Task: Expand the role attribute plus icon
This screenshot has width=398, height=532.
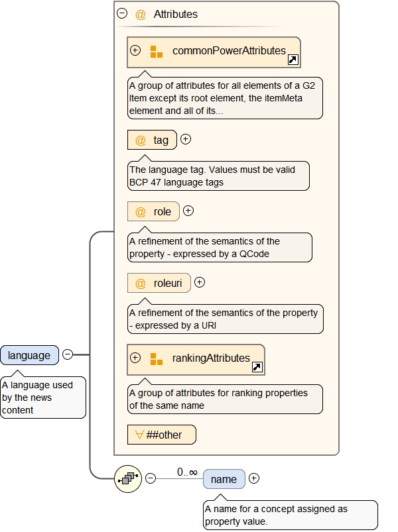Action: 188,211
